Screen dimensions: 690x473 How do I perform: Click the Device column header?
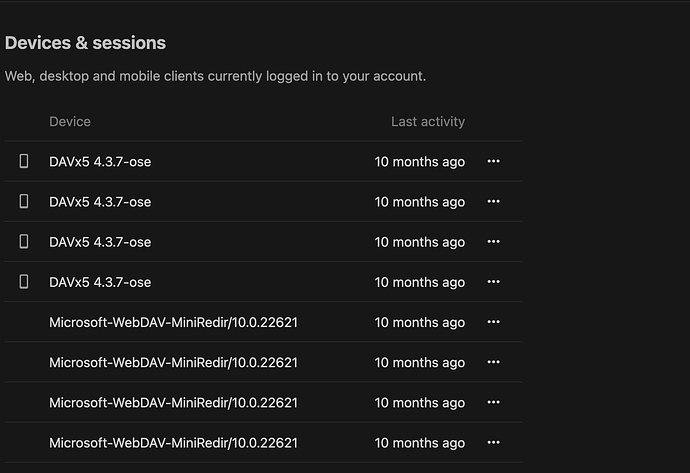[70, 122]
